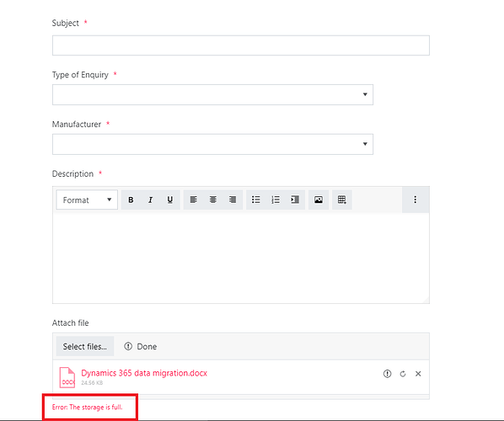This screenshot has width=504, height=421.
Task: Open editor overflow menu (three dots)
Action: tap(416, 200)
